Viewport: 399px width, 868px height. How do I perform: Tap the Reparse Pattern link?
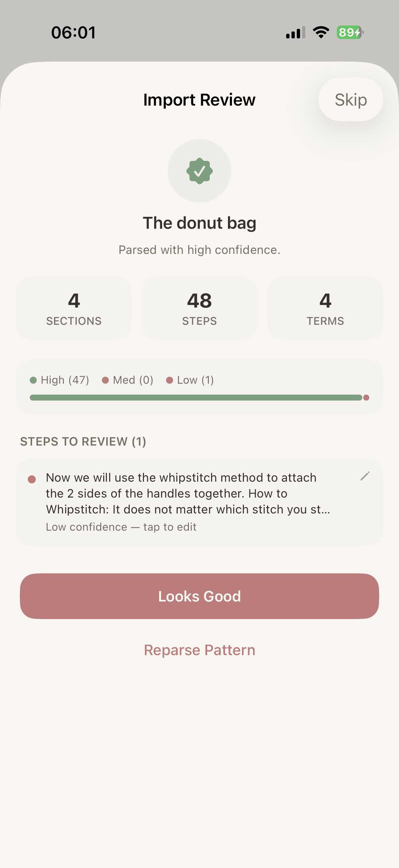coord(199,650)
